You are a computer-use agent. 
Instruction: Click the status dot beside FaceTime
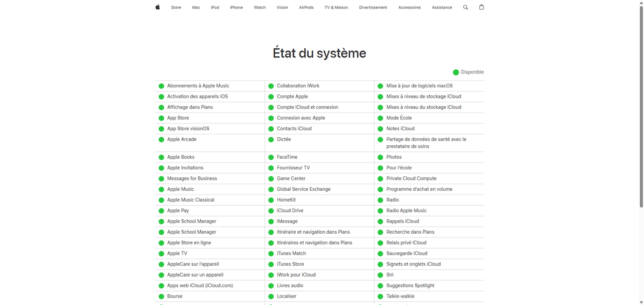coord(271,158)
